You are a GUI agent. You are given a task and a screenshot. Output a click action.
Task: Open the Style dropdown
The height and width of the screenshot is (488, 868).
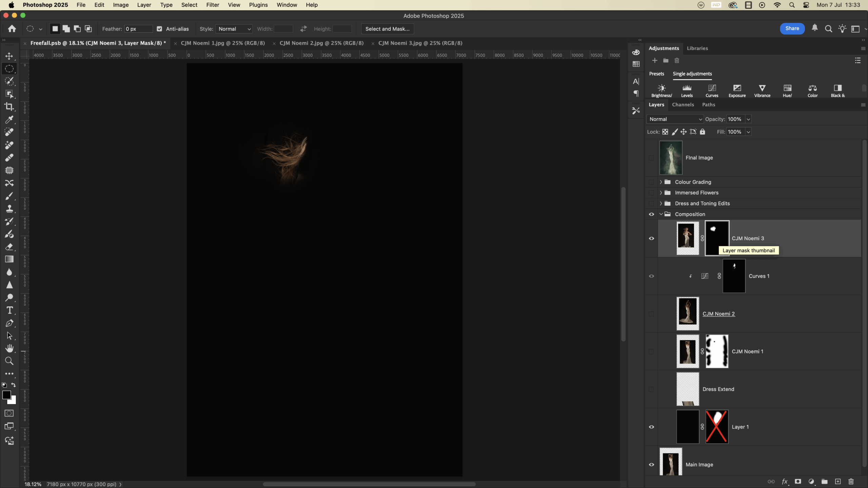click(234, 29)
